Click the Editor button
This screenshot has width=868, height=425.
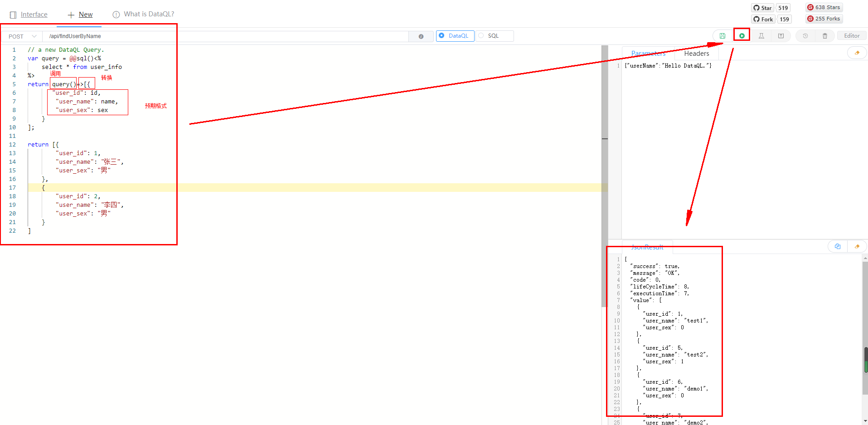pos(852,36)
